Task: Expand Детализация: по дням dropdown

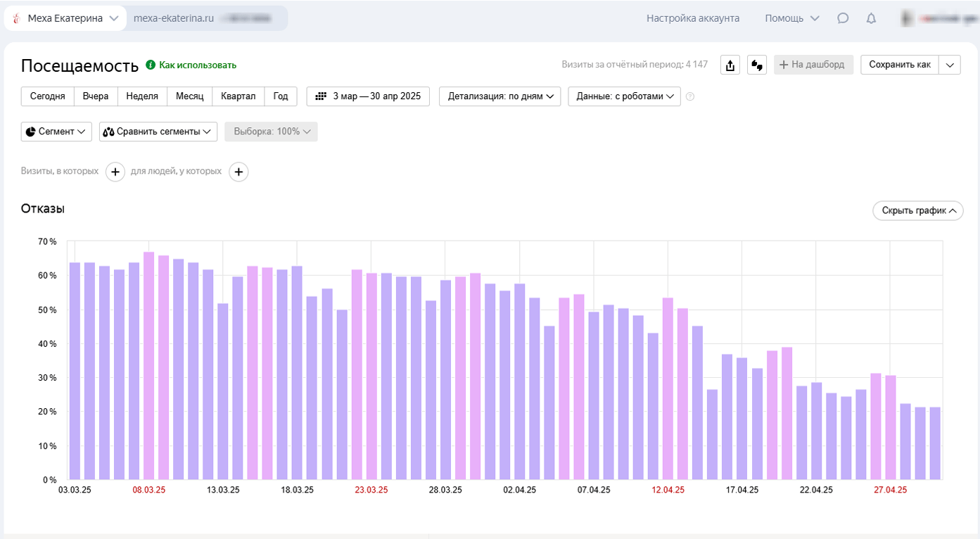Action: tap(499, 96)
